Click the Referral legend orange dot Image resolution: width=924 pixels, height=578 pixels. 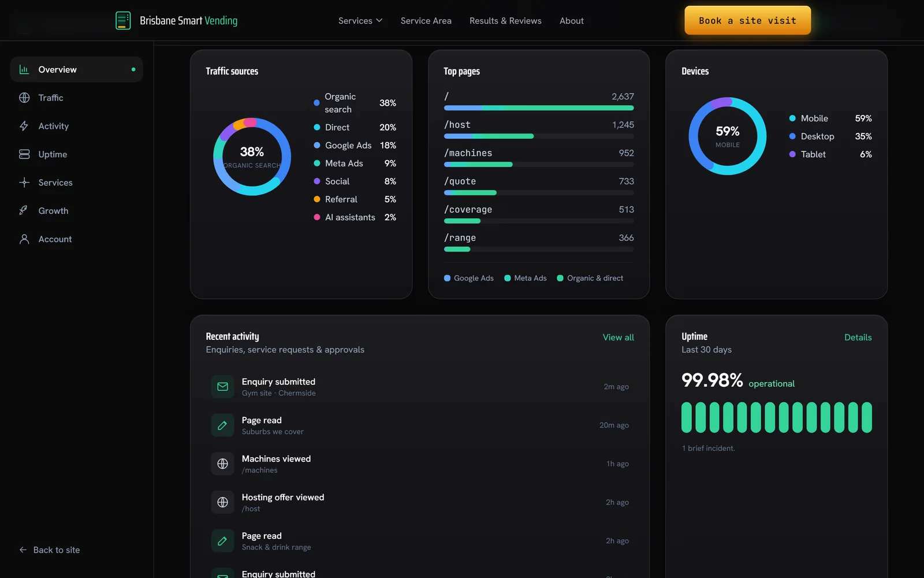point(317,199)
